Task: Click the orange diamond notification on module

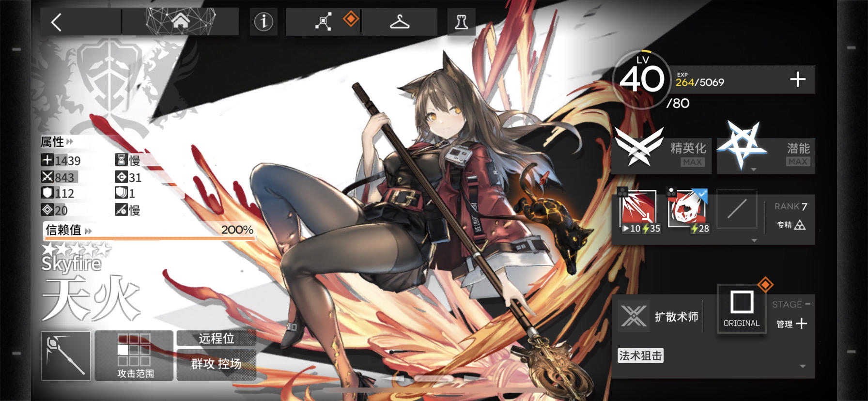Action: (765, 285)
